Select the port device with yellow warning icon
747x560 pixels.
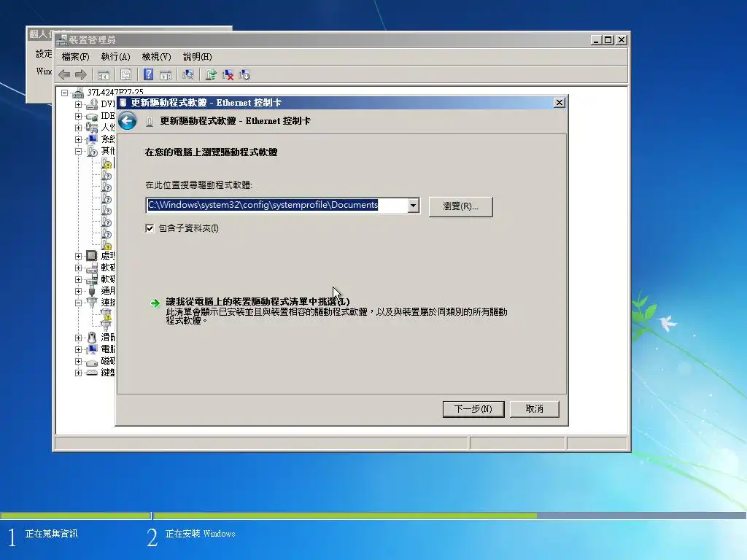107,314
